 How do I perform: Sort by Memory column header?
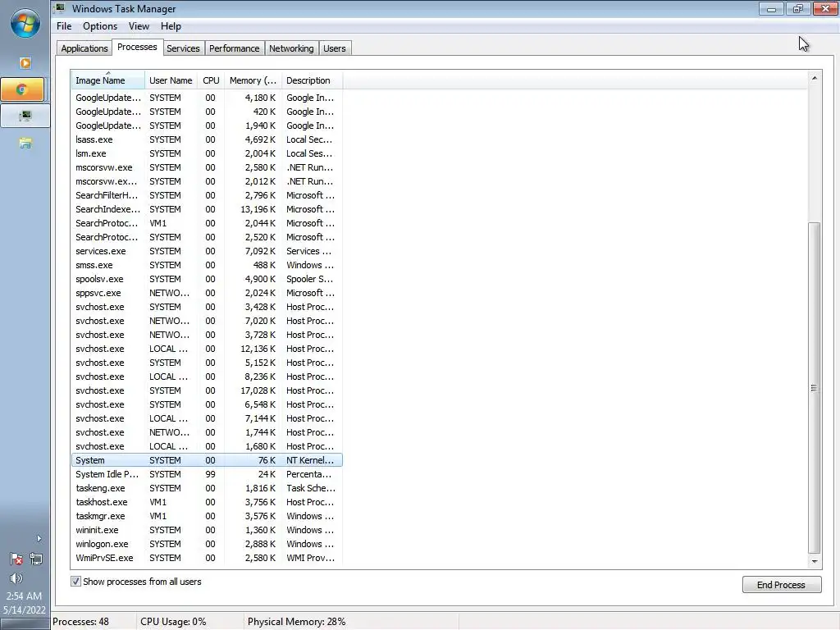point(253,80)
